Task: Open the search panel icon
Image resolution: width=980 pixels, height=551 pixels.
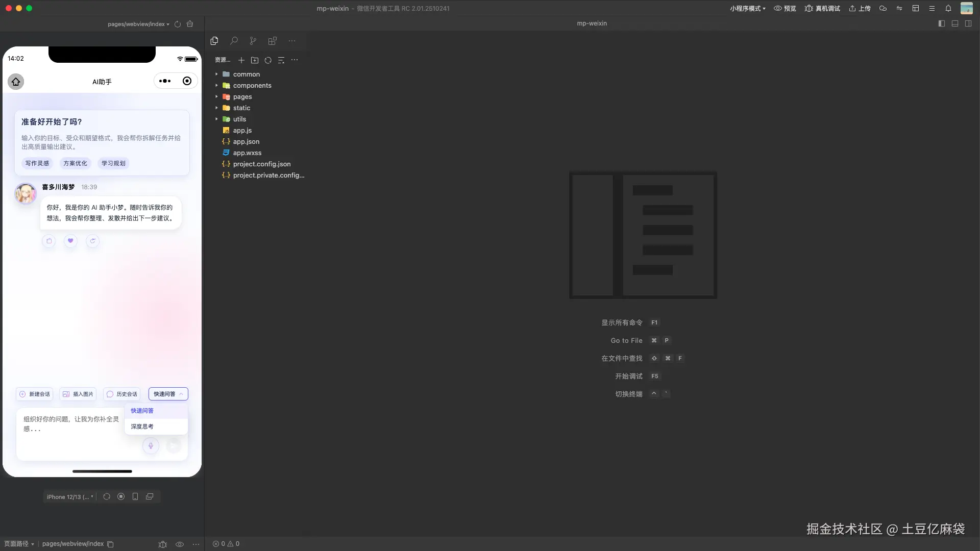Action: (x=234, y=41)
